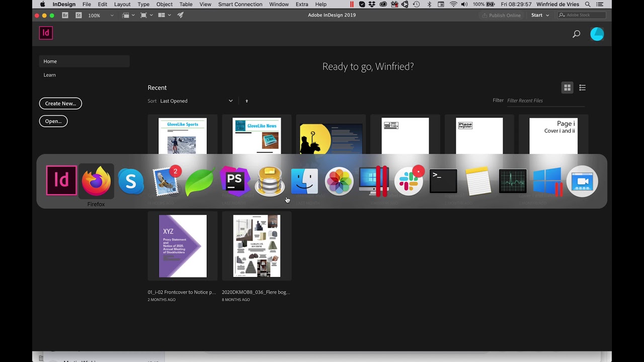This screenshot has width=644, height=362.
Task: Launch Photos from the Dock
Action: (339, 181)
